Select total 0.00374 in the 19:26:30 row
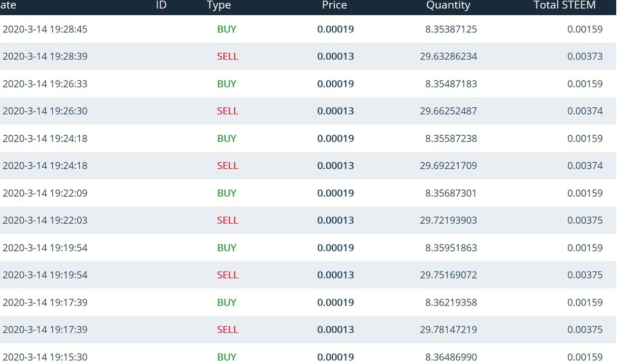This screenshot has width=630, height=364. pos(585,111)
